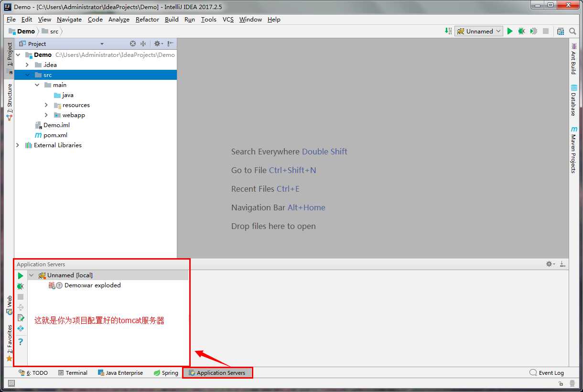Expand External Libraries node
583x392 pixels.
[18, 145]
